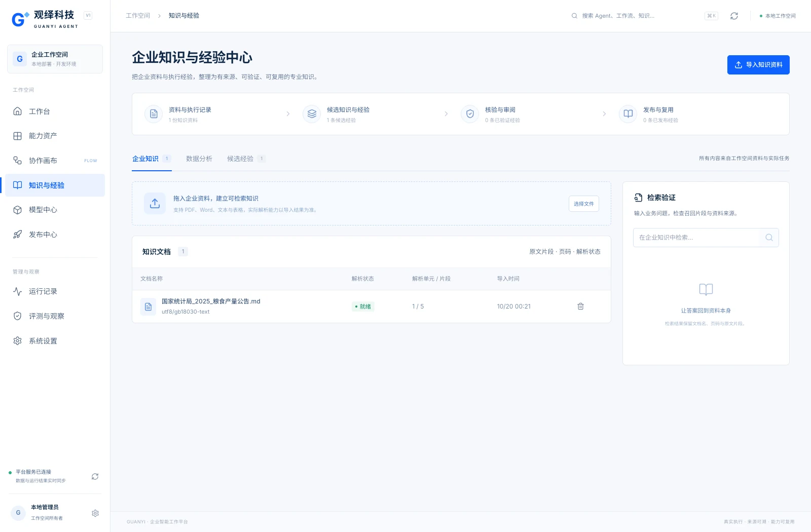Go to 协作画布 flow canvas

(55, 161)
